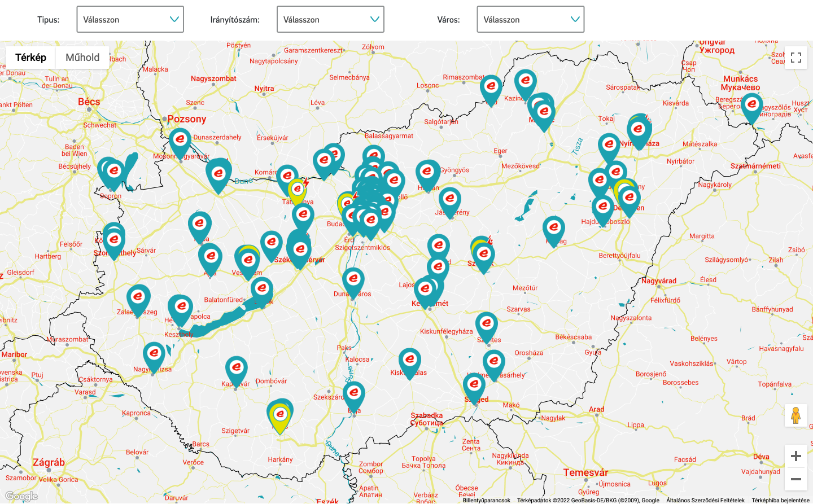Select the marker at Jászberény
This screenshot has width=813, height=504.
click(449, 203)
